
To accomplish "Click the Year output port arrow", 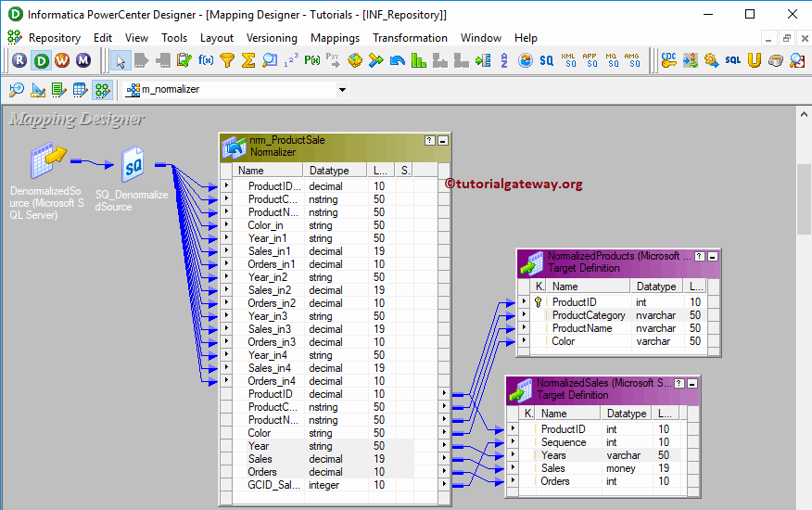I will (x=444, y=445).
